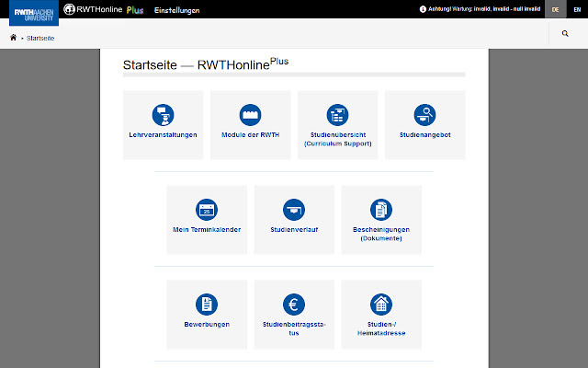Click the Startseite breadcrumb link
This screenshot has width=588, height=368.
pyautogui.click(x=40, y=39)
